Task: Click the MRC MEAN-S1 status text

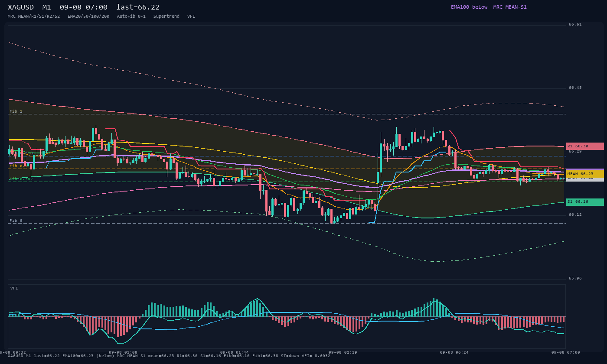Action: point(510,7)
